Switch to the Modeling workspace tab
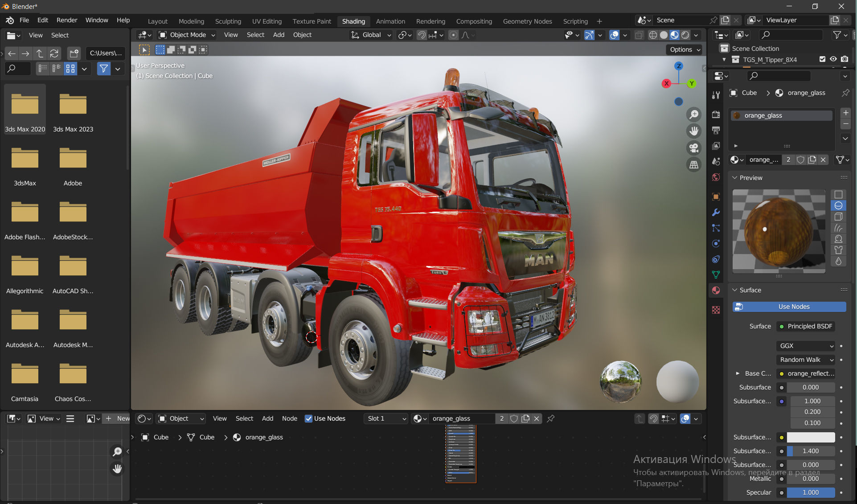 click(191, 21)
